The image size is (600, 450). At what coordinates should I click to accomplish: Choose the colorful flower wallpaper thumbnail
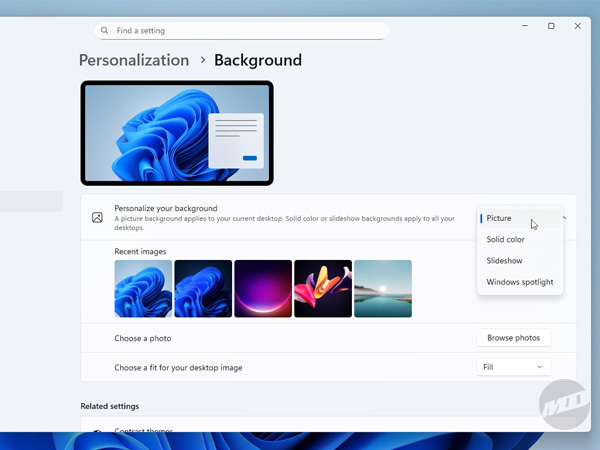(x=323, y=289)
